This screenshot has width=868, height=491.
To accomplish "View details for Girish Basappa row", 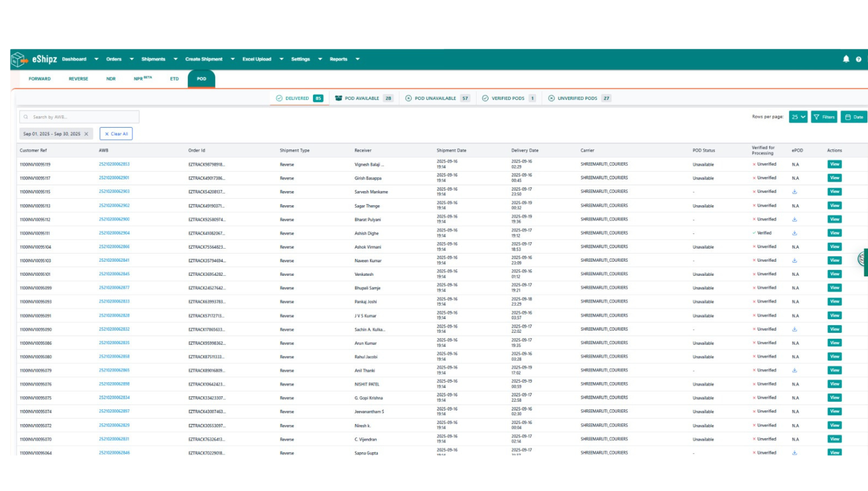I will [x=834, y=178].
